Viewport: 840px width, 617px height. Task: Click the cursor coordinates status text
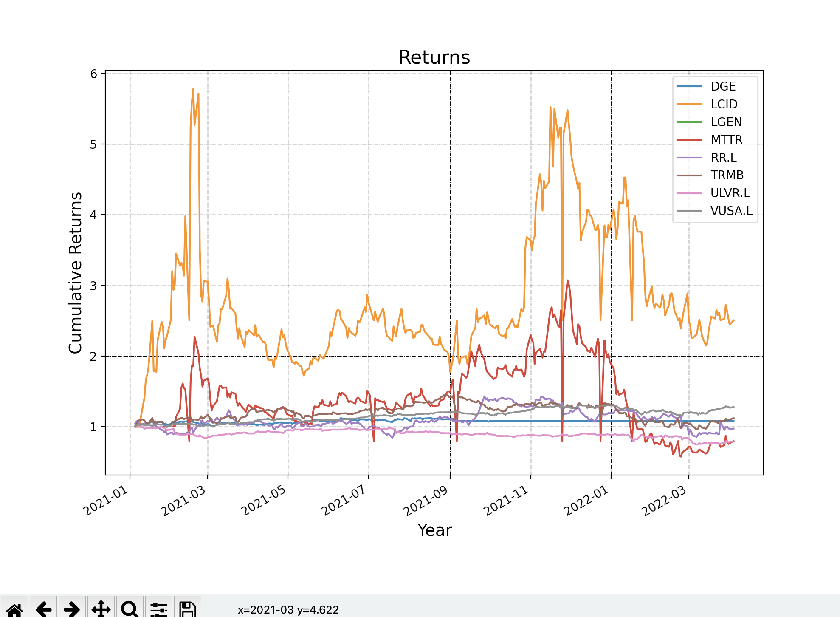tap(288, 610)
